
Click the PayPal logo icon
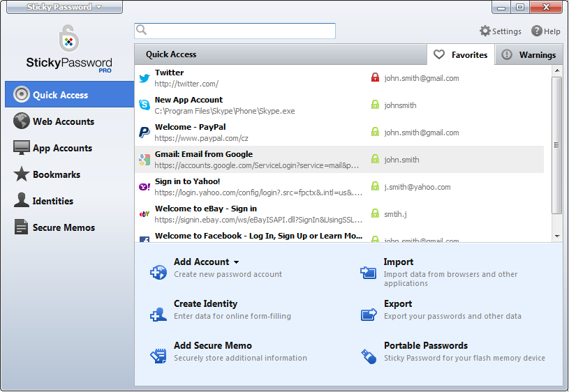coord(145,133)
